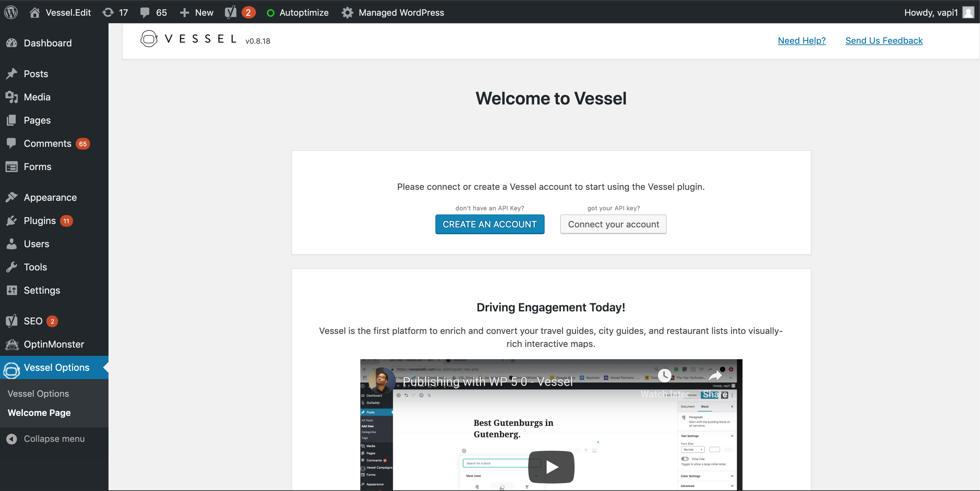
Task: Click the Settings sliders icon
Action: click(x=11, y=290)
